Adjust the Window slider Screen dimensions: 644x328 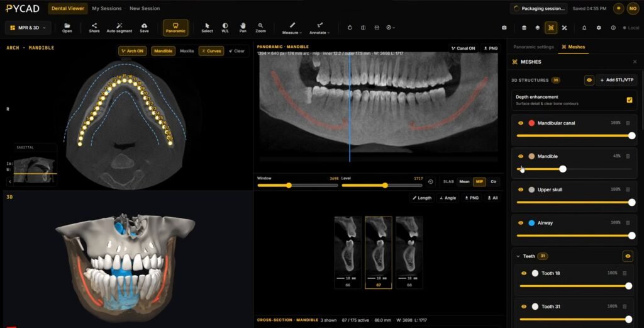click(x=297, y=185)
